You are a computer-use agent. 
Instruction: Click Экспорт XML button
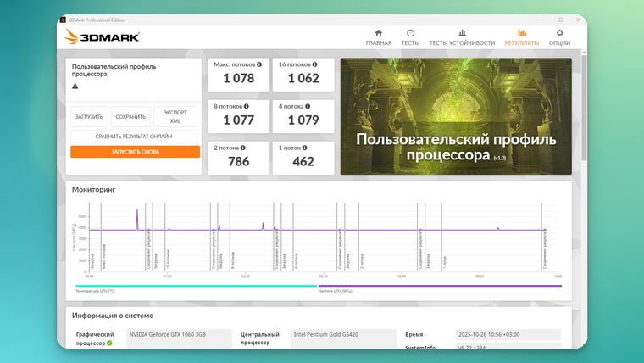pos(175,117)
